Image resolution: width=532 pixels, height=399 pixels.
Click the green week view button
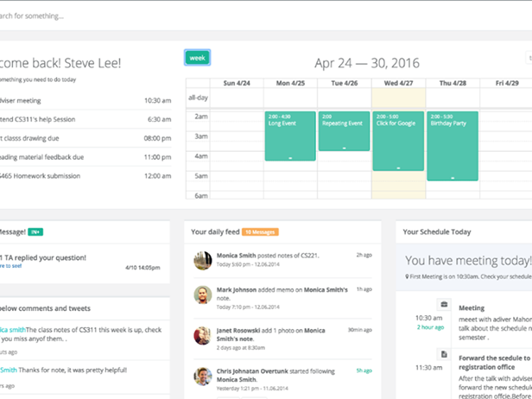[x=198, y=58]
